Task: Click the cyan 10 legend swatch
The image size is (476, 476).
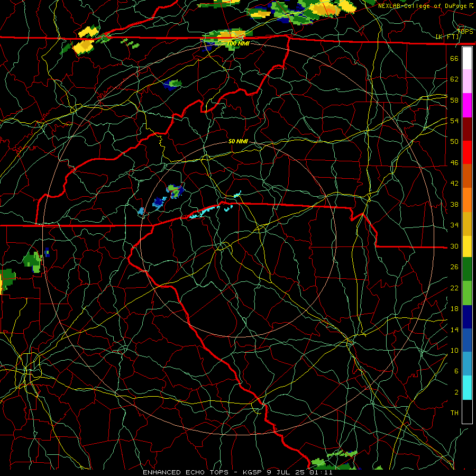Action: coord(467,388)
